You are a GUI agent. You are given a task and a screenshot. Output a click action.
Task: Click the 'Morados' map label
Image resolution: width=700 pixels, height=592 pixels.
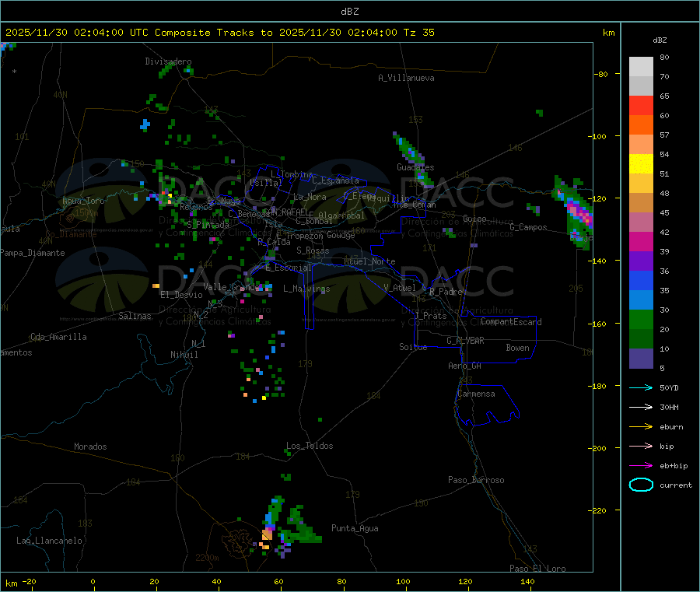coord(90,447)
